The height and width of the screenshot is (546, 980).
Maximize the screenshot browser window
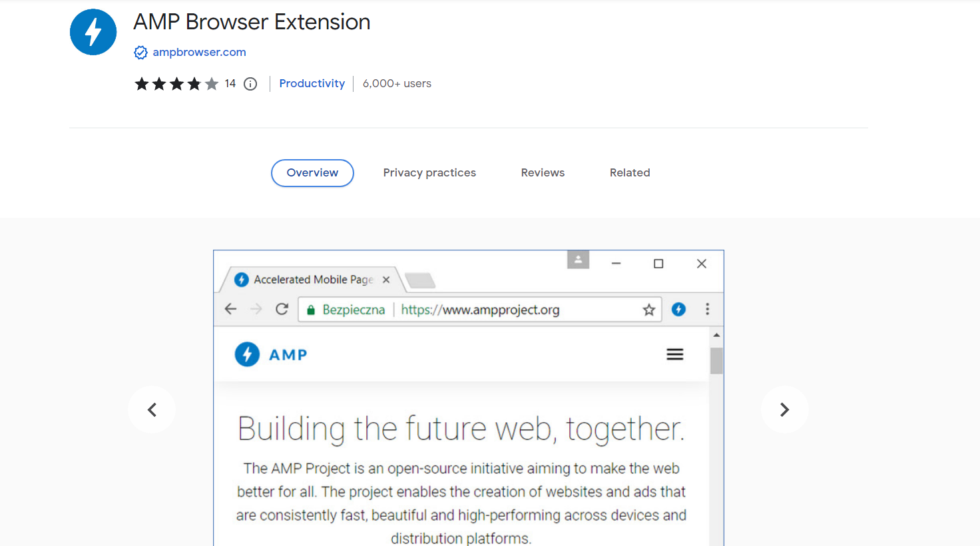coord(658,264)
